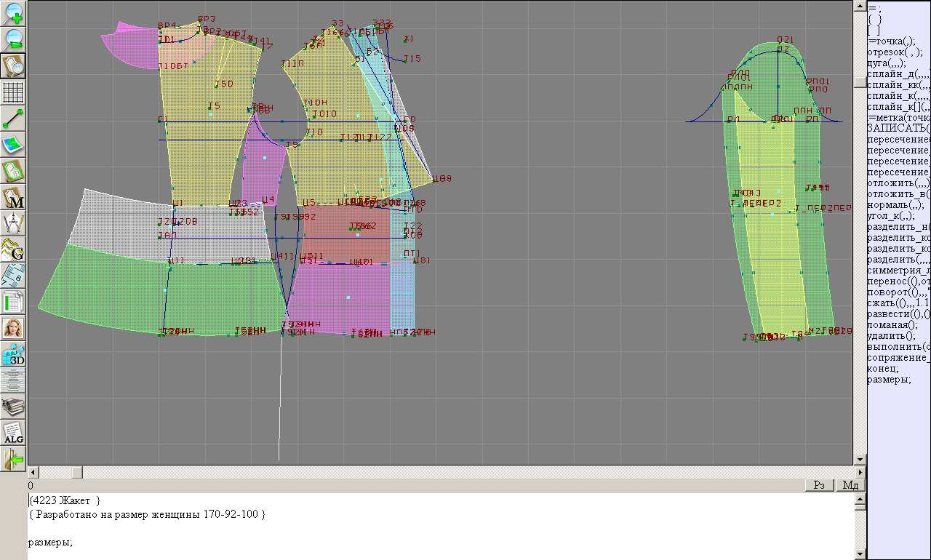Viewport: 931px width, 560px height.
Task: Click the stacked books library icon
Action: (14, 407)
